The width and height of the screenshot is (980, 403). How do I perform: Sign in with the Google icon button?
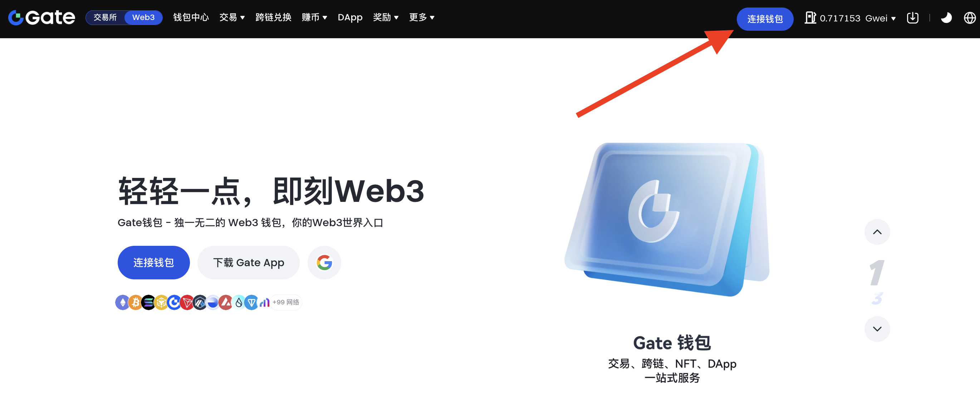324,263
